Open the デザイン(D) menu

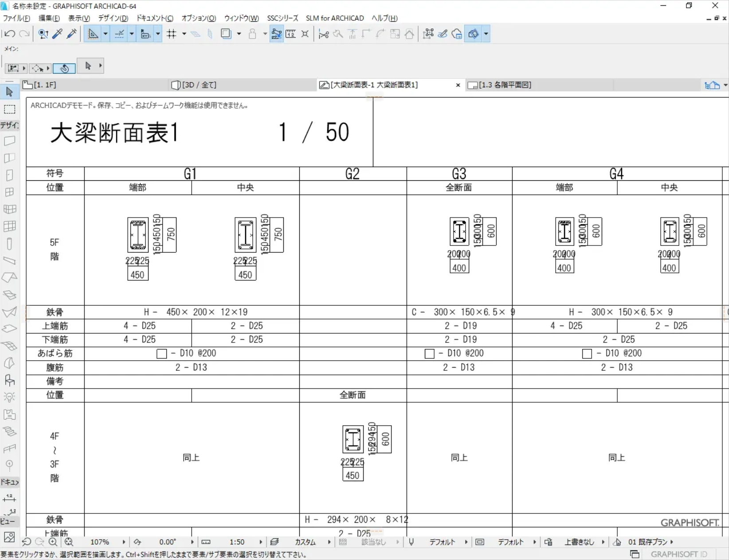(113, 18)
